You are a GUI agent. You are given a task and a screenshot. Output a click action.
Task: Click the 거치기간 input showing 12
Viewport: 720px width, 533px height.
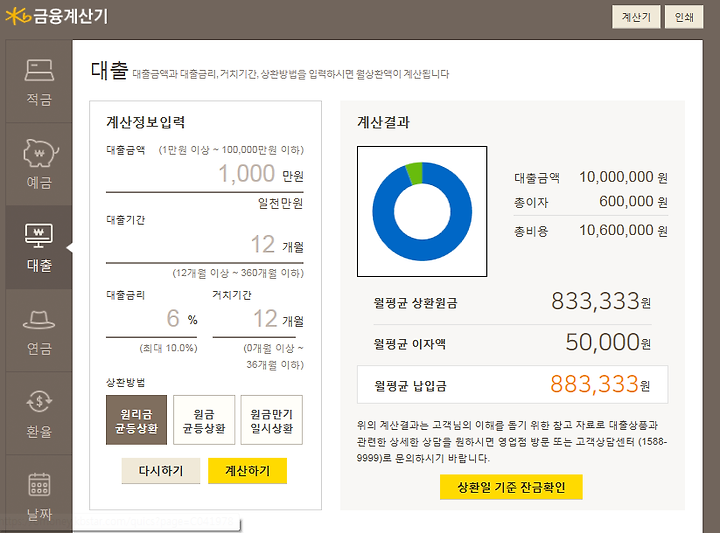pos(258,319)
